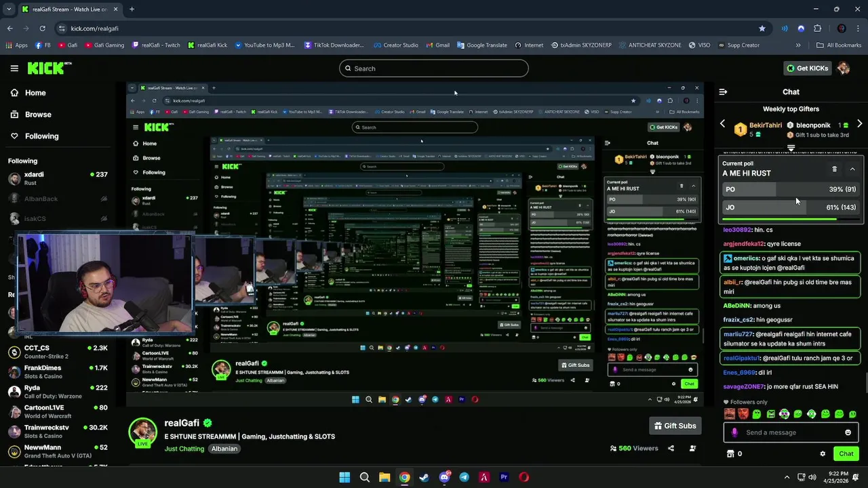Click the PO 39% poll result bar

tap(791, 189)
